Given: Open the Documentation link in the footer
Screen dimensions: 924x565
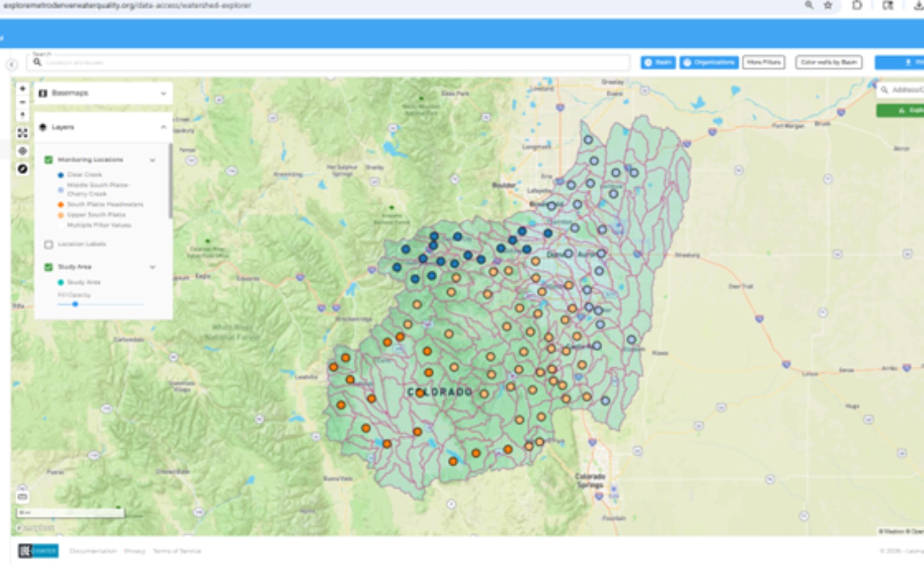Looking at the screenshot, I should click(93, 551).
